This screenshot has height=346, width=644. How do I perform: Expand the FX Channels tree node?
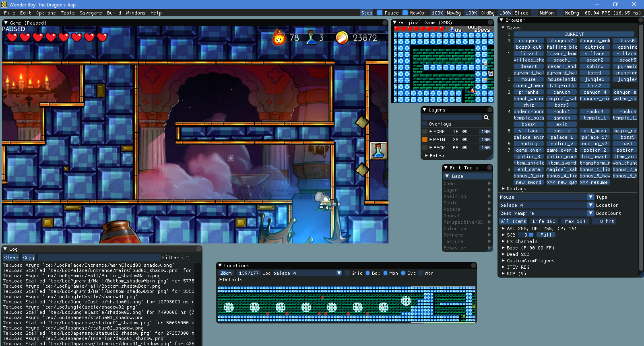tap(503, 241)
